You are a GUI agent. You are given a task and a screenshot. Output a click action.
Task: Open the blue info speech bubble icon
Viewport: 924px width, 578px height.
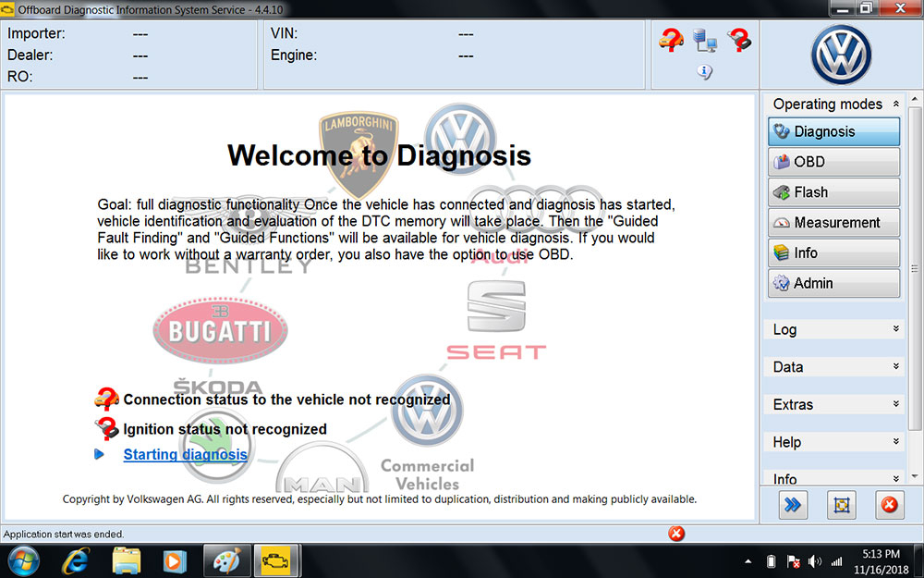click(705, 71)
